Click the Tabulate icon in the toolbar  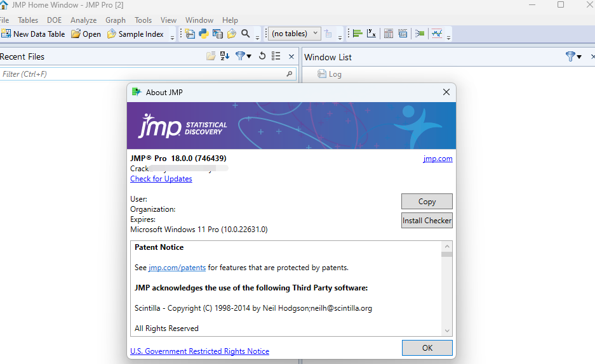pyautogui.click(x=389, y=34)
